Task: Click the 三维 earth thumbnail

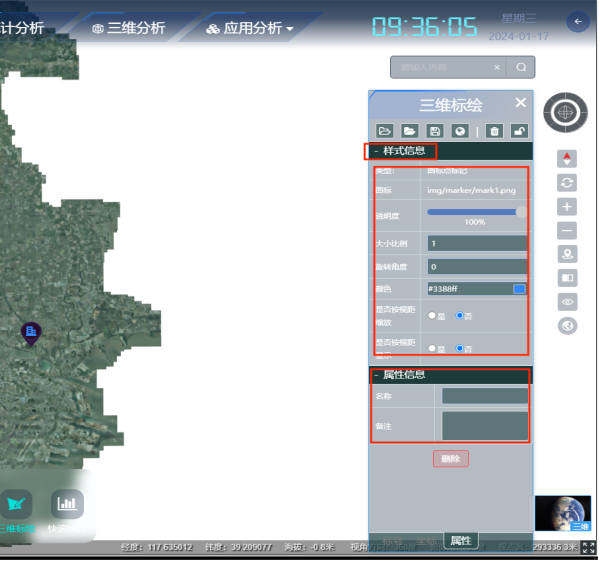Action: pyautogui.click(x=563, y=513)
